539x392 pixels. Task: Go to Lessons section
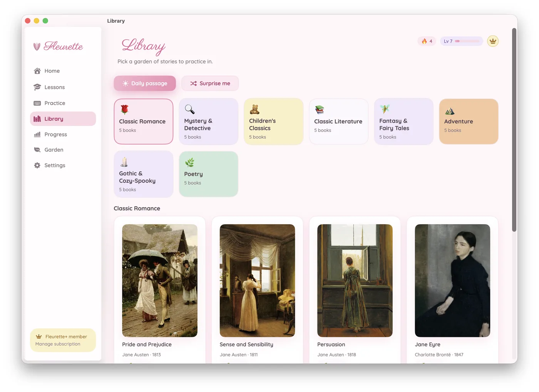point(63,87)
